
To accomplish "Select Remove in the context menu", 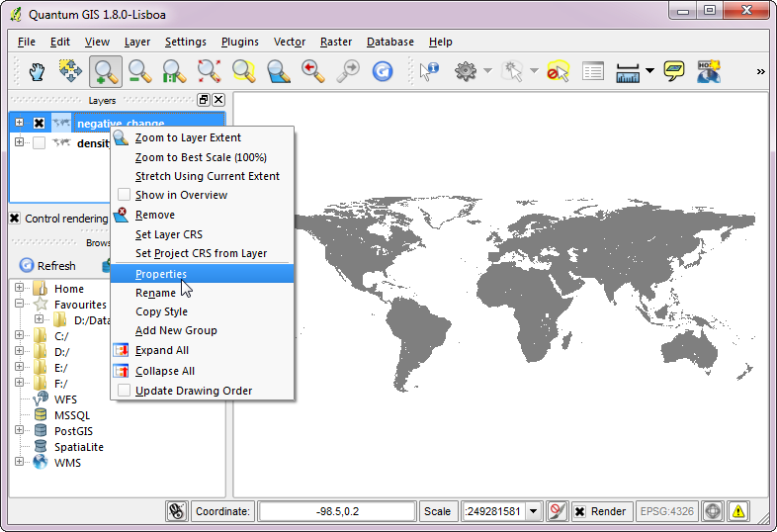I will pos(203,215).
